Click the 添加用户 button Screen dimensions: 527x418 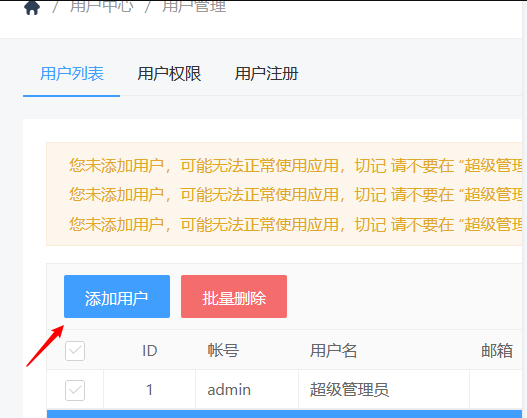coord(117,296)
